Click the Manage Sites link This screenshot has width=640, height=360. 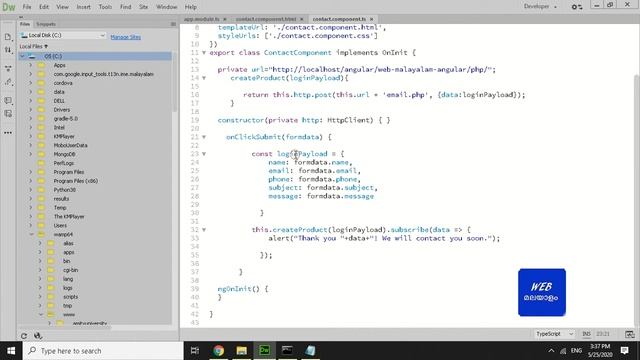tap(126, 37)
